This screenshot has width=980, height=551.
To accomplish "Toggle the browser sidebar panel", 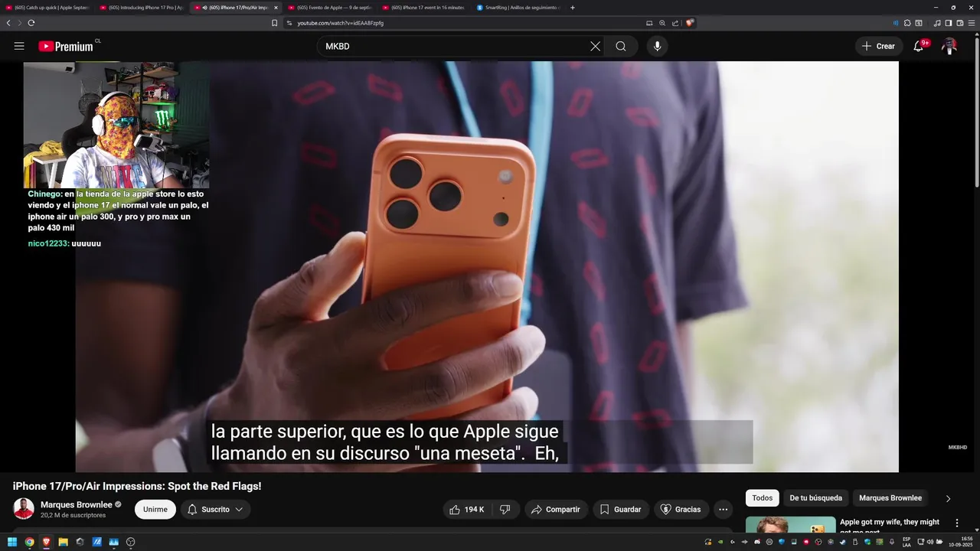I will tap(948, 23).
